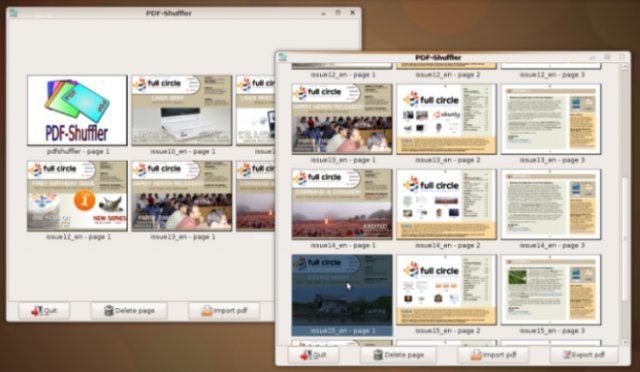Image resolution: width=640 pixels, height=372 pixels.
Task: Select issue10_en page 1 thumbnail
Action: pos(182,110)
